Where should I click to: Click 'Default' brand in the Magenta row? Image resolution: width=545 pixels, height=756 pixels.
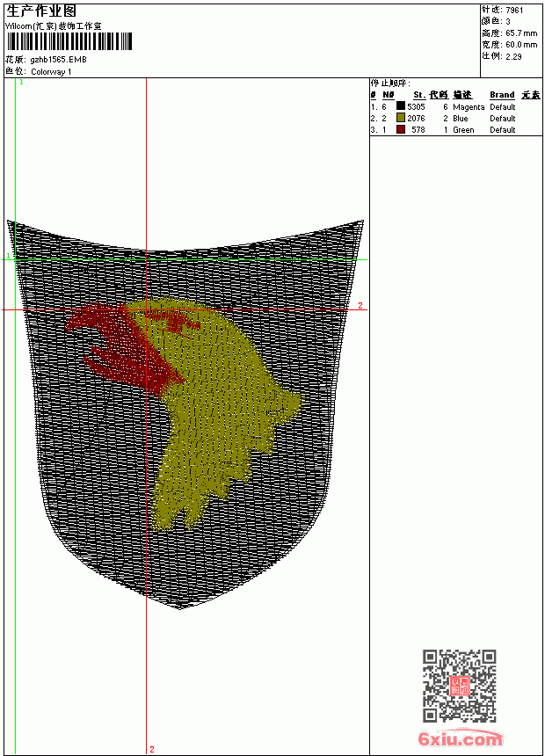click(x=502, y=107)
